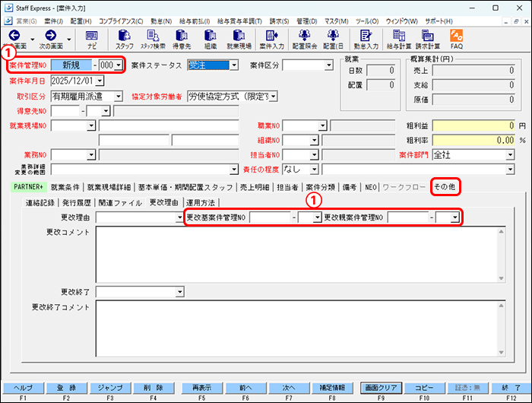Click into the 更改終了コメント text area

click(301, 328)
